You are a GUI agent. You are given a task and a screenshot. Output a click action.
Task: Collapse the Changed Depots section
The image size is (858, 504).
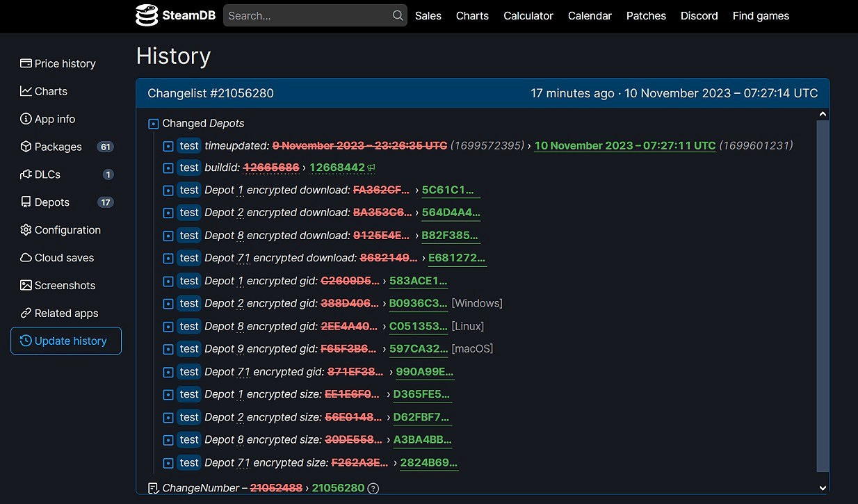pyautogui.click(x=154, y=124)
